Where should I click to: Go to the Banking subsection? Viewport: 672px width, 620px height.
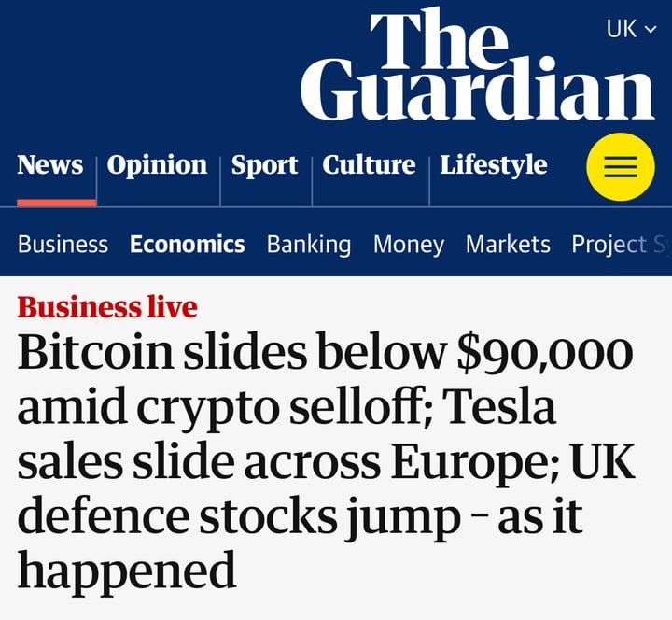309,245
